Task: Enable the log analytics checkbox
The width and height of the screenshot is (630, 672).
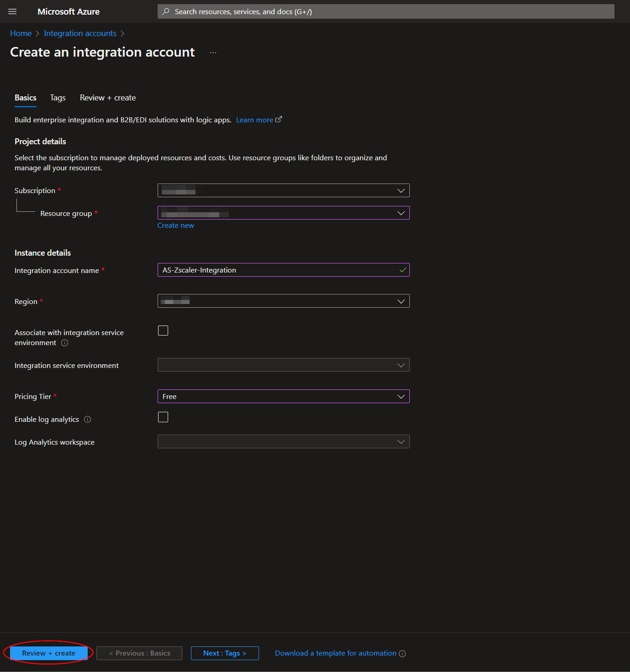Action: pos(163,417)
